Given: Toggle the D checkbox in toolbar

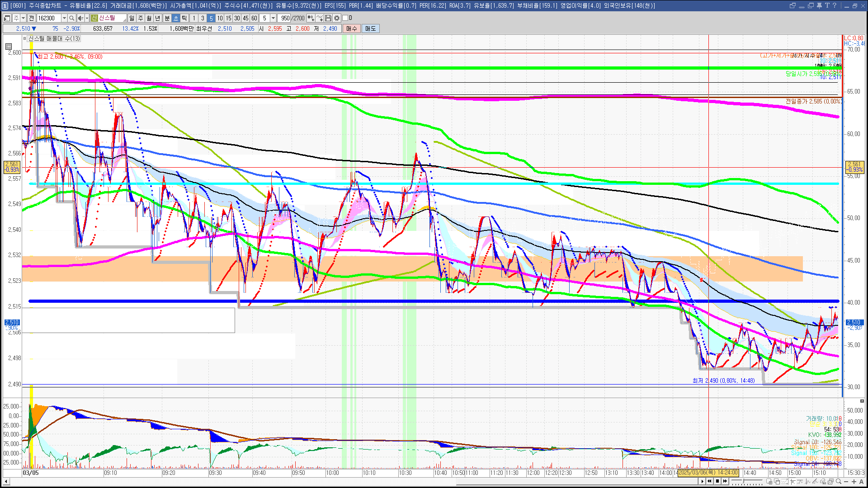Looking at the screenshot, I should coord(345,18).
